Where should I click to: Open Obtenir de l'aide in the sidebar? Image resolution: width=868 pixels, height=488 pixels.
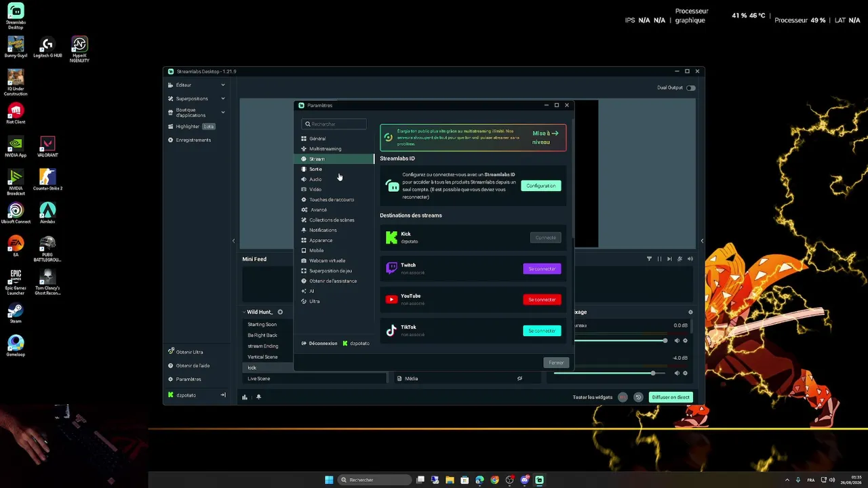(189, 365)
